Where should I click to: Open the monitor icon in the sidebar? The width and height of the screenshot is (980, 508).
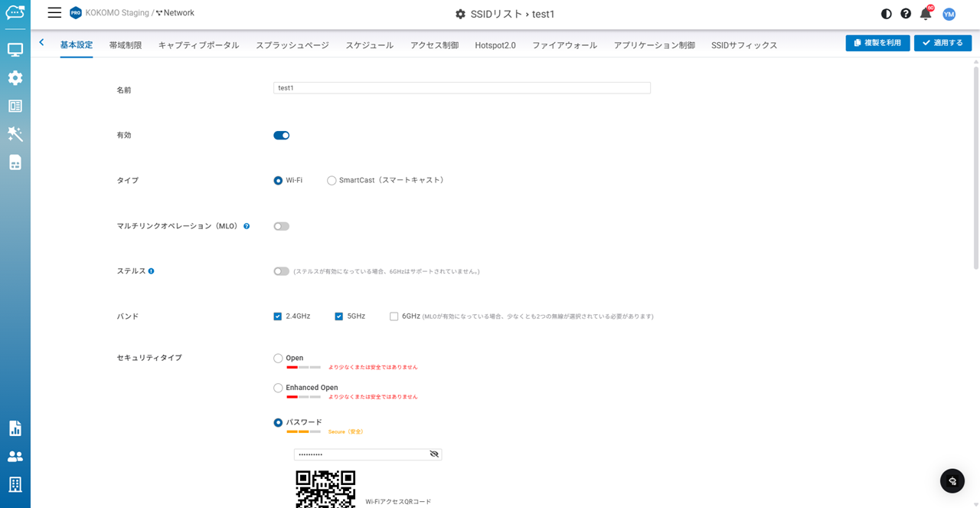(15, 50)
